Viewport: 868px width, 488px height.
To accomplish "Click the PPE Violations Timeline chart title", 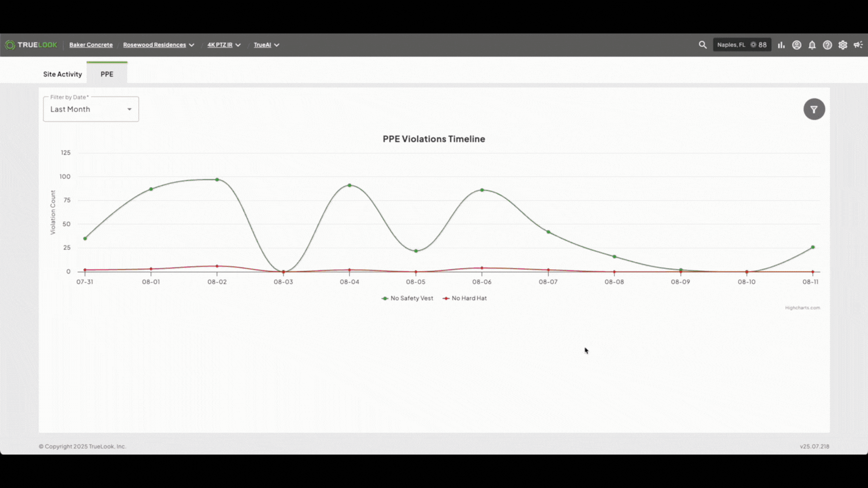I will [434, 139].
